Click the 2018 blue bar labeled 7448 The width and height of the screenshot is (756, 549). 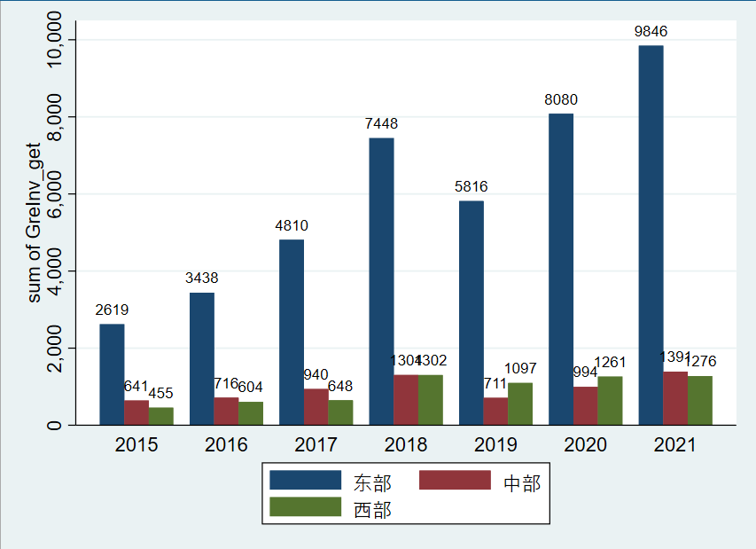pyautogui.click(x=381, y=281)
